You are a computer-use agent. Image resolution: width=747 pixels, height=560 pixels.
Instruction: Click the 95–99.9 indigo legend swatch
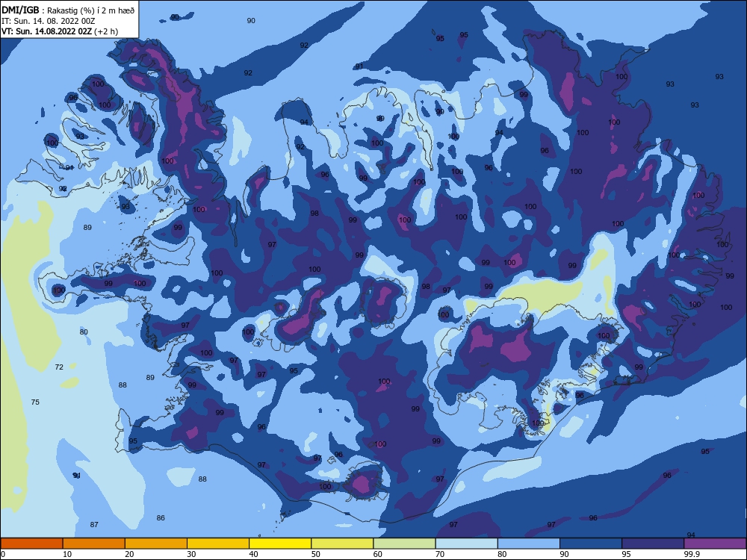click(653, 544)
